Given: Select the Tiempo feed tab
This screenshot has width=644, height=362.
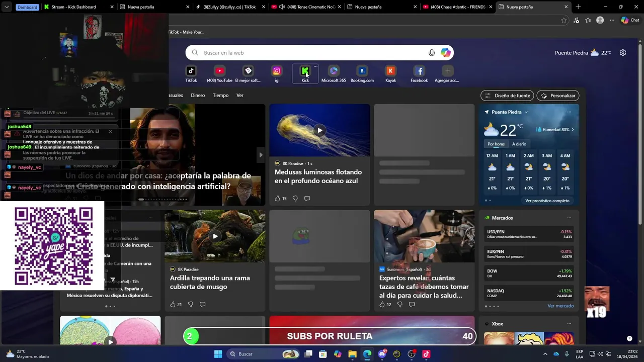Looking at the screenshot, I should pyautogui.click(x=220, y=95).
